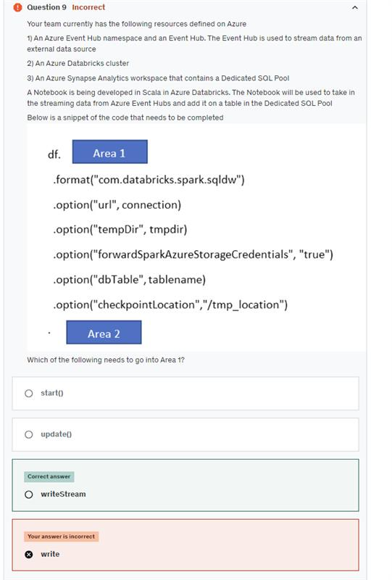Select the start() radio option
Screen dimensions: 392x580
29,393
